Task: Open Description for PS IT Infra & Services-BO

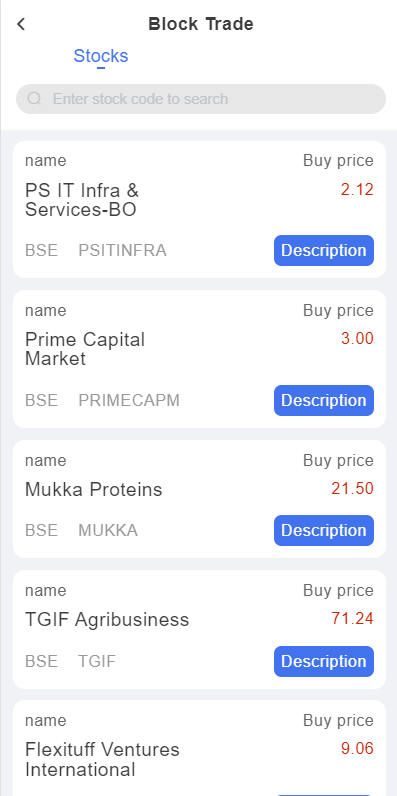Action: (324, 250)
